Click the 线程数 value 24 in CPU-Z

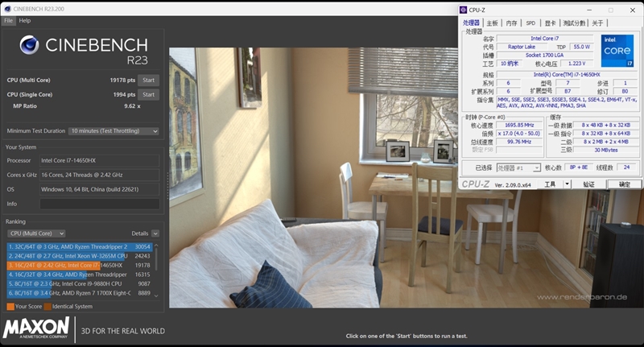(x=627, y=167)
